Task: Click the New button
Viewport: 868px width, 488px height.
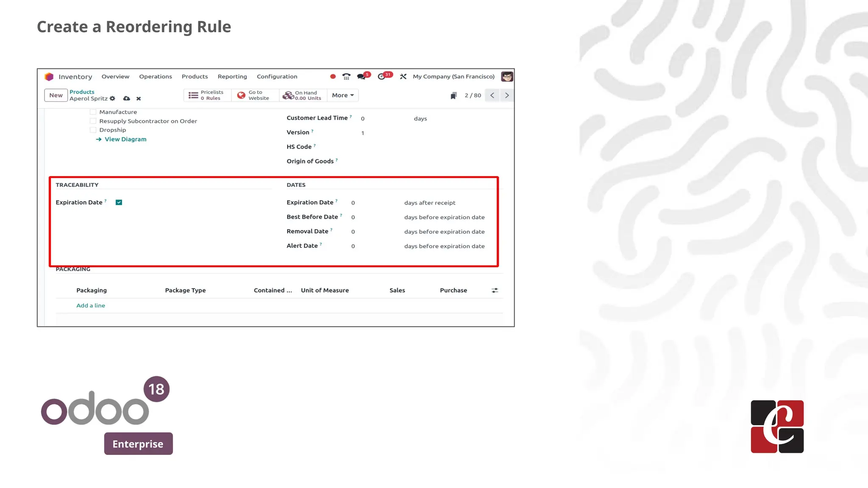Action: pos(56,95)
